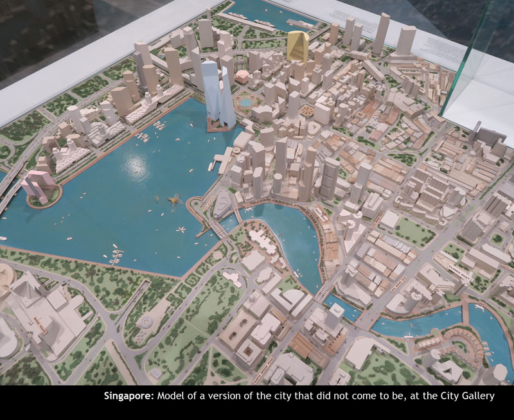Select the gold-coloured tower in the model
Viewport: 514px width, 420px height.
point(297,47)
